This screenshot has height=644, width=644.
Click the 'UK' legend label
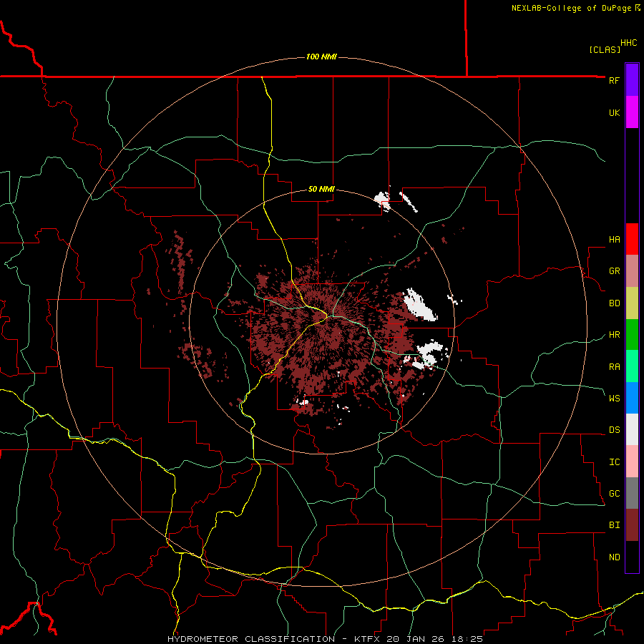tap(614, 112)
